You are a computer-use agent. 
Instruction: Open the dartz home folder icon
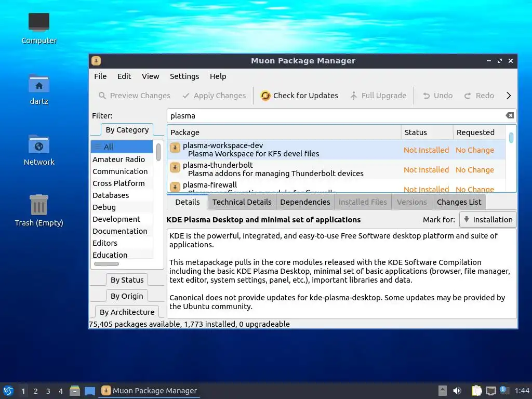(39, 89)
